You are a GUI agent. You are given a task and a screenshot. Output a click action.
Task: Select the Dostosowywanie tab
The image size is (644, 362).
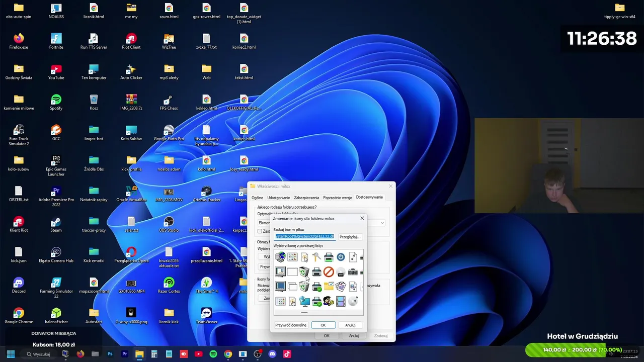(370, 197)
